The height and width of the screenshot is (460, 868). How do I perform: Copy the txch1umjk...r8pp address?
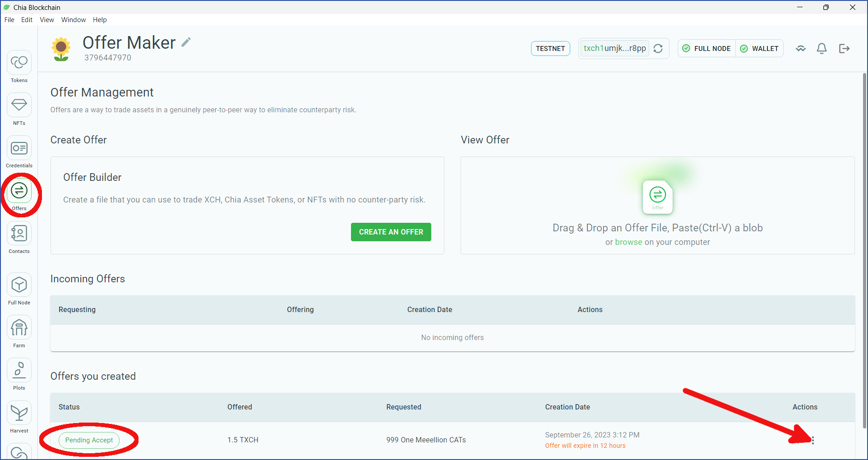[x=614, y=48]
